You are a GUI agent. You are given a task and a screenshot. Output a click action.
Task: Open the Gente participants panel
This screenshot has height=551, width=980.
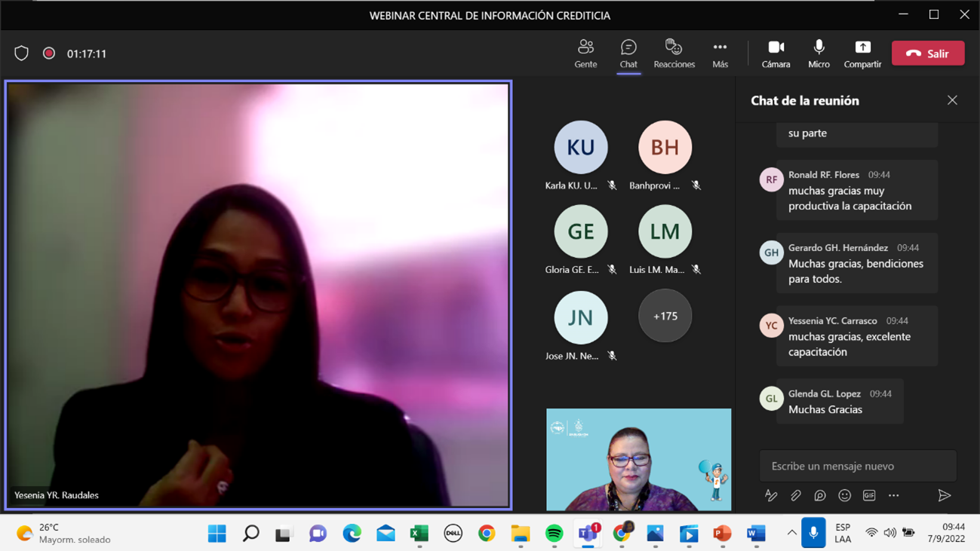click(585, 54)
